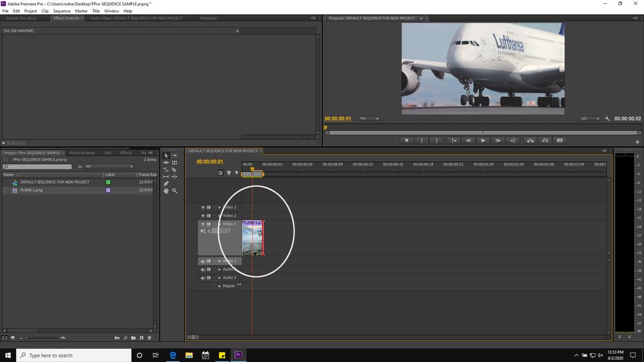Open Premiere Pro in Windows taskbar

coord(239,355)
